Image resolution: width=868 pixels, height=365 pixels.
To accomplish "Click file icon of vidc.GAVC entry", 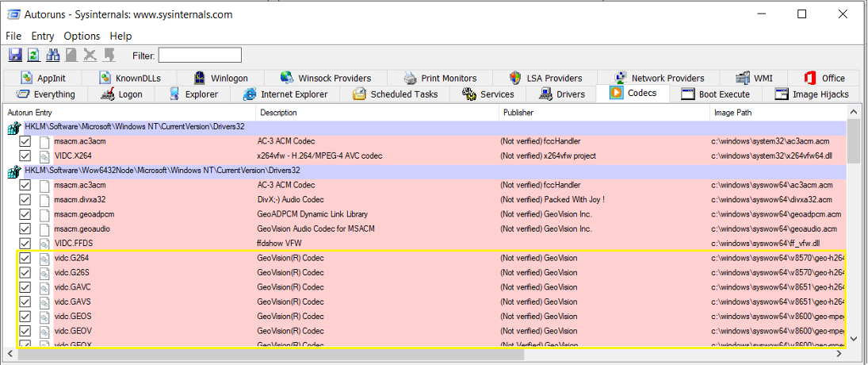I will click(x=44, y=287).
